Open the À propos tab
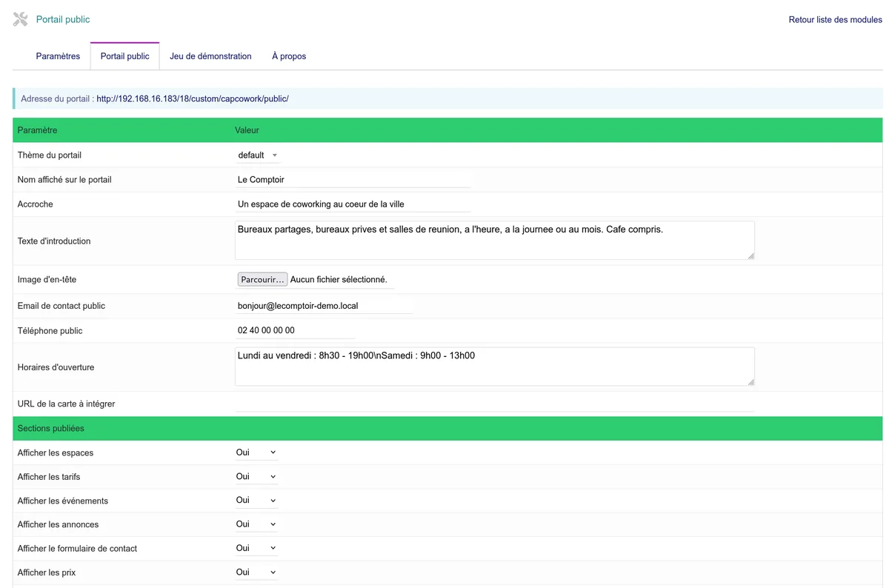The image size is (889, 588). point(289,56)
